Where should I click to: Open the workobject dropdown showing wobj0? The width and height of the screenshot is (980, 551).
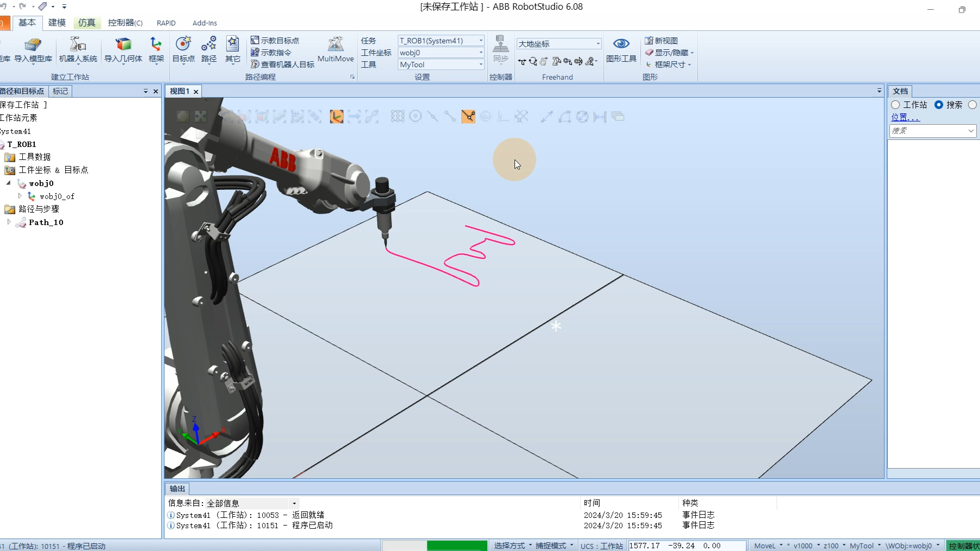pyautogui.click(x=441, y=53)
